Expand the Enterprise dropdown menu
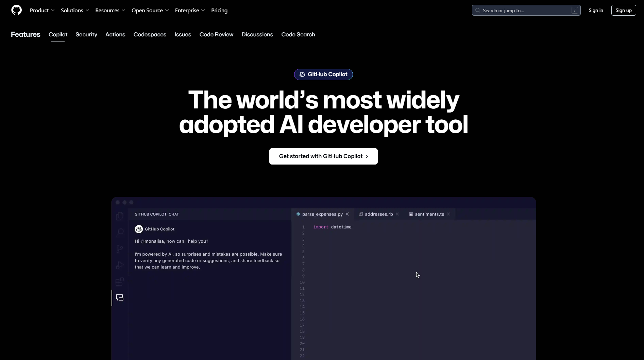This screenshot has width=644, height=360. 190,10
